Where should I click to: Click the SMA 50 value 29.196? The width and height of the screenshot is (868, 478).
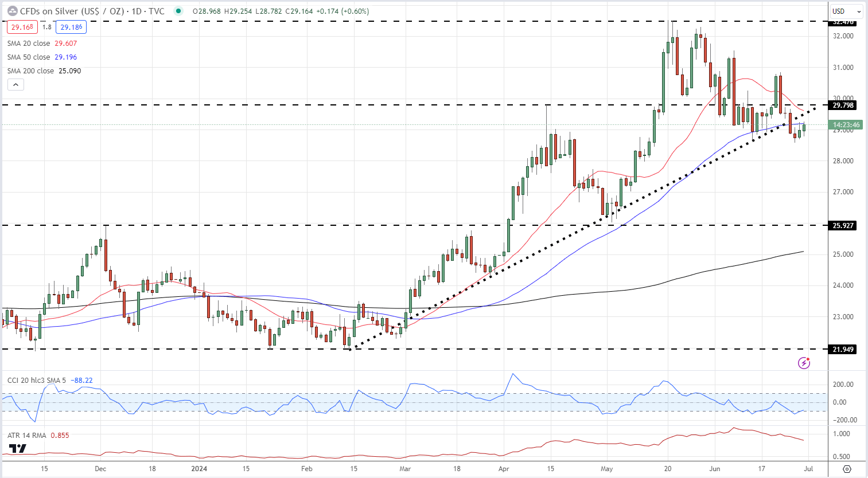point(65,57)
